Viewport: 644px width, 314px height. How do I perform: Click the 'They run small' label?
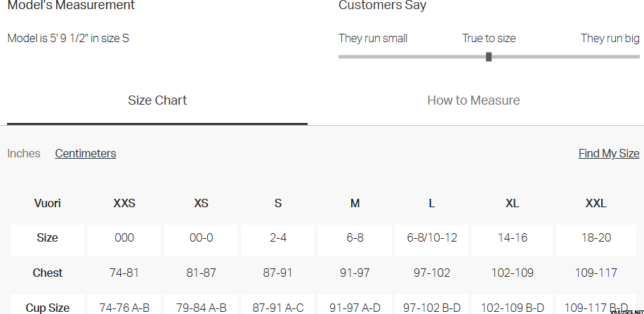pos(373,38)
